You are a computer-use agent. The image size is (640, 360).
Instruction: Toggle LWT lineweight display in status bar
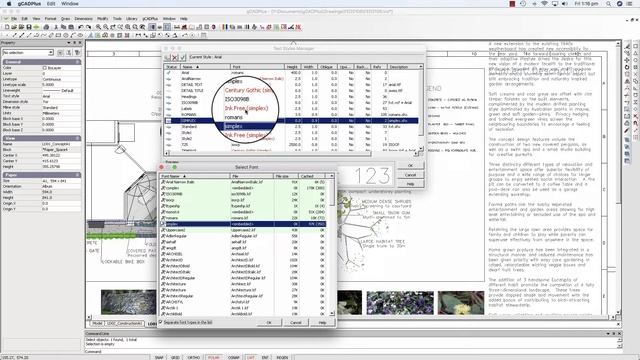pos(251,357)
